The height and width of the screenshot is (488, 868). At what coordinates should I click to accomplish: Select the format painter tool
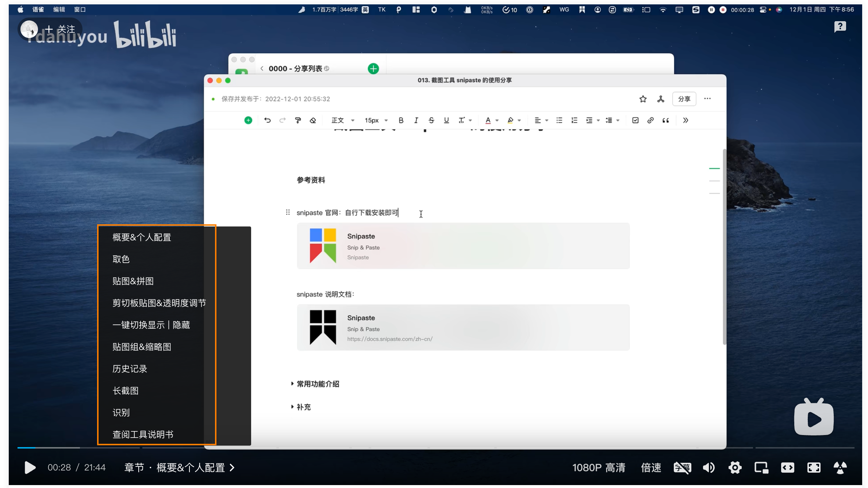tap(298, 120)
